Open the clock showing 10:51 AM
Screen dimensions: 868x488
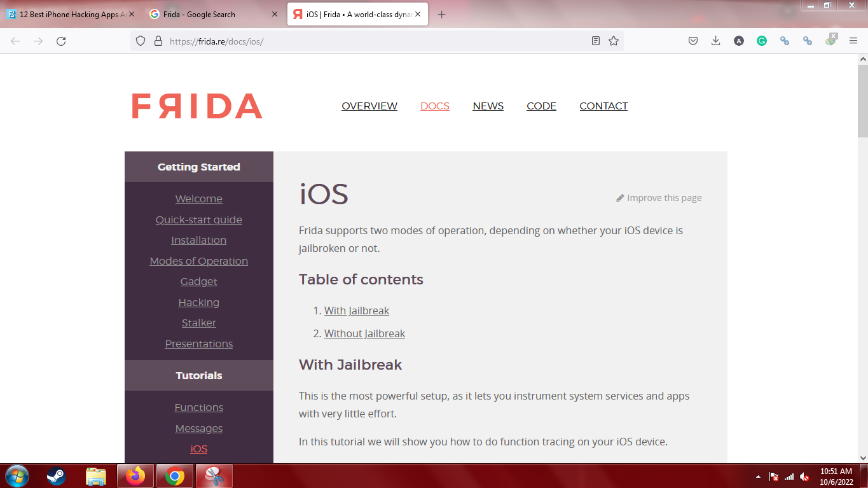coord(836,477)
